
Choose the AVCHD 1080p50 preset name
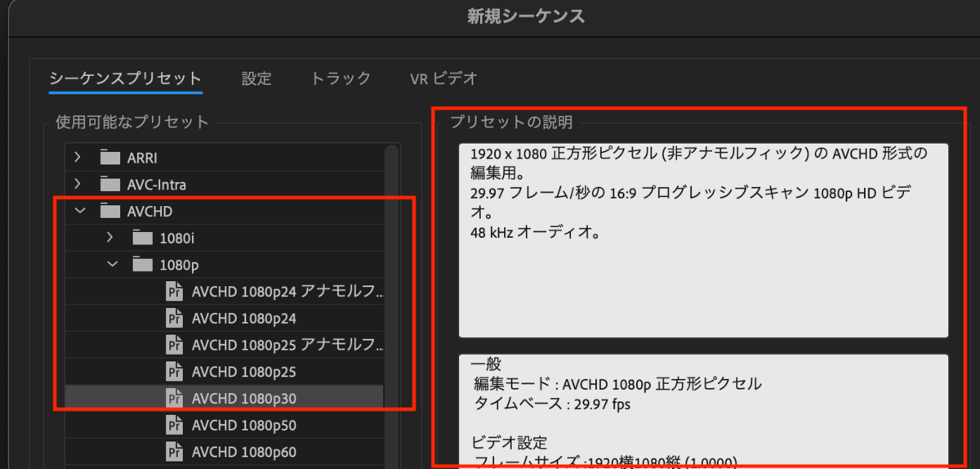243,425
